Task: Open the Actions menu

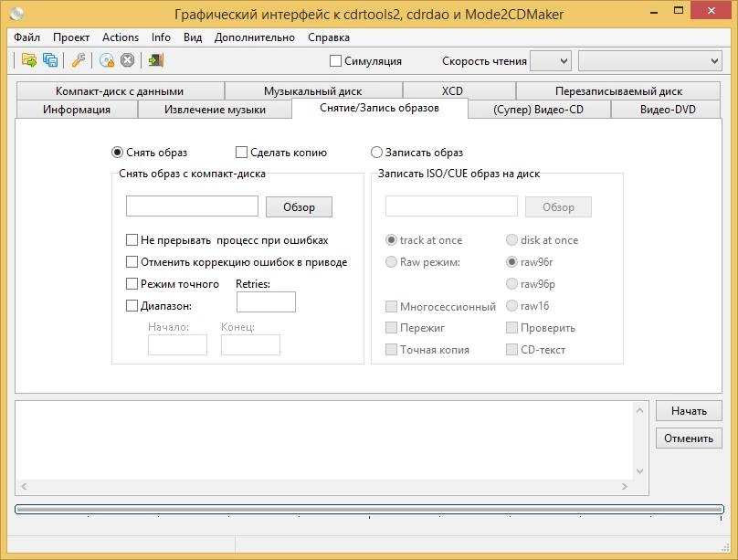Action: click(121, 37)
